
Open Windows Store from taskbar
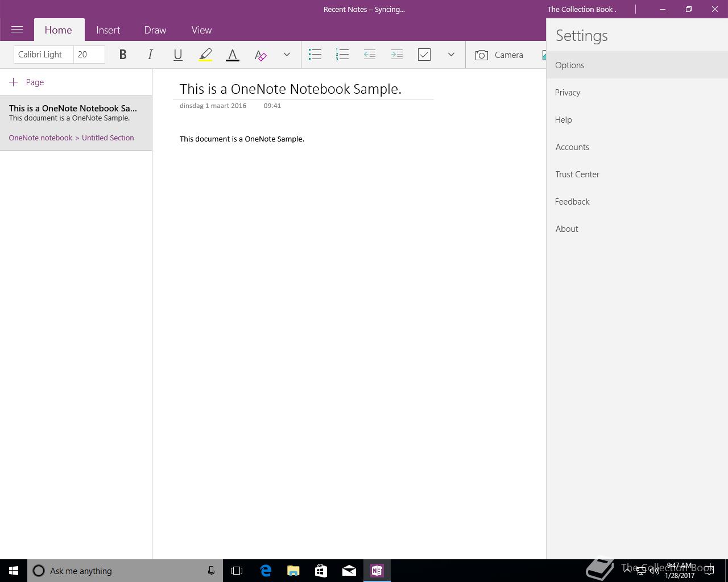[x=321, y=571]
